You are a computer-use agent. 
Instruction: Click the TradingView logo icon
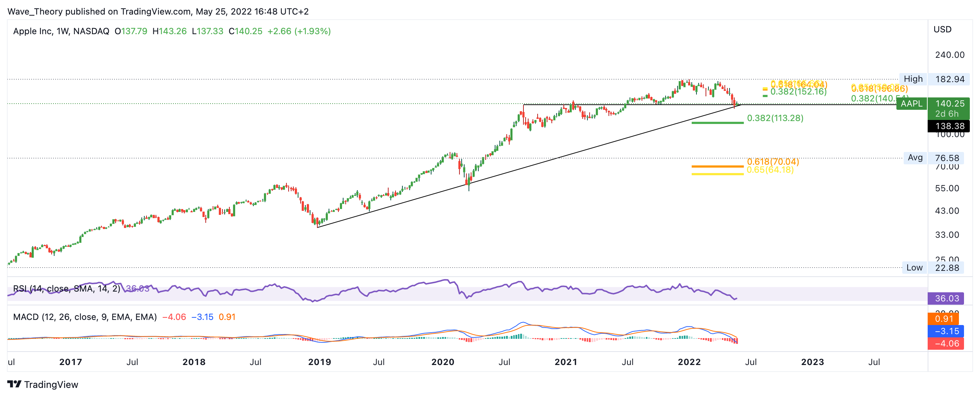pos(15,384)
